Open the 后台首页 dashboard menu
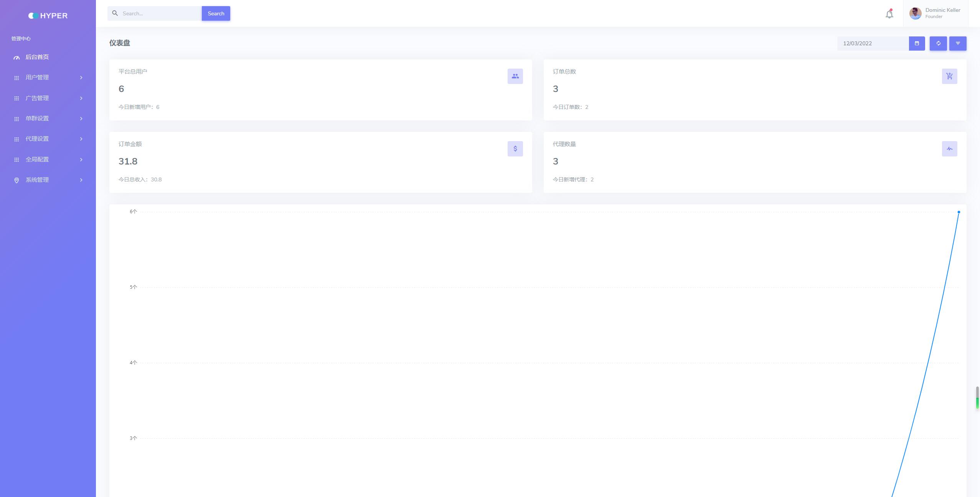 point(37,56)
